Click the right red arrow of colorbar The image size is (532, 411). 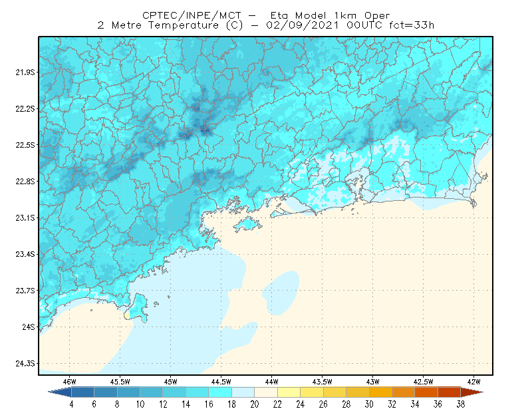tap(472, 392)
